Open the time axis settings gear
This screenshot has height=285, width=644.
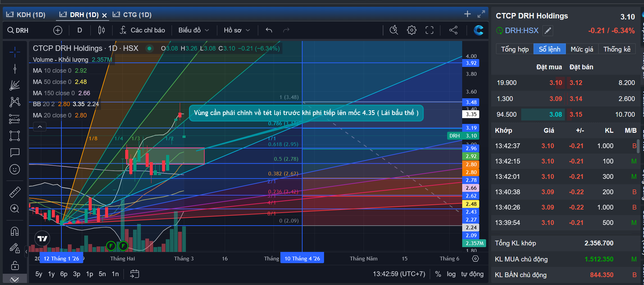pos(475,259)
